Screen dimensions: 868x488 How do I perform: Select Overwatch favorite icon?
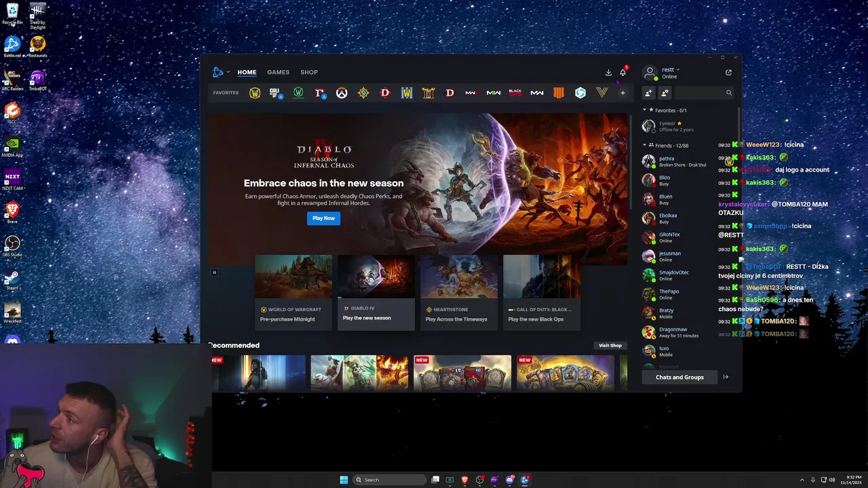342,93
